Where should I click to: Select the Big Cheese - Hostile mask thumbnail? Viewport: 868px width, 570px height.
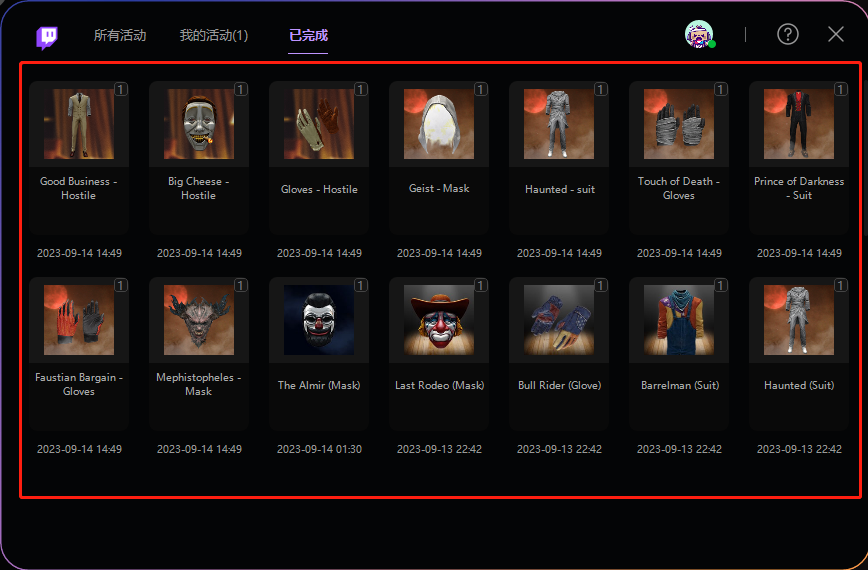coord(199,124)
